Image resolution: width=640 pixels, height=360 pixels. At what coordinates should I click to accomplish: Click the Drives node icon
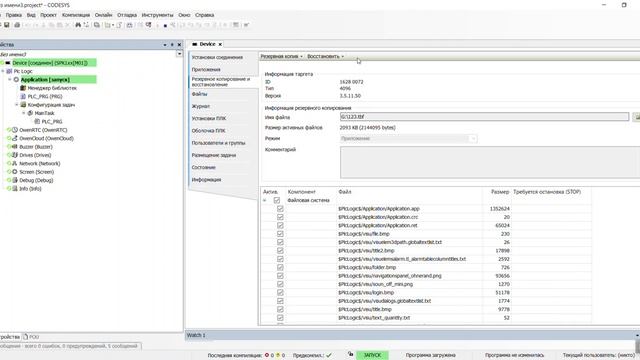[15, 155]
